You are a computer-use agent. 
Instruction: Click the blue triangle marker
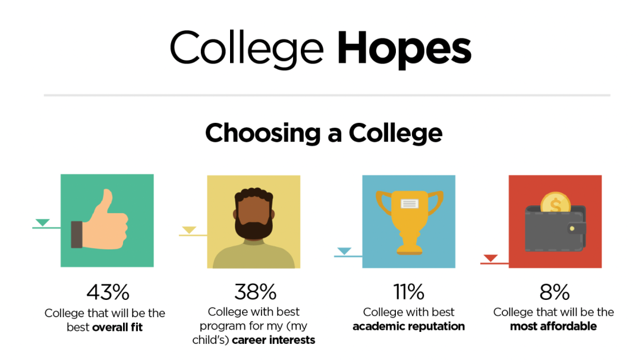[x=344, y=251]
